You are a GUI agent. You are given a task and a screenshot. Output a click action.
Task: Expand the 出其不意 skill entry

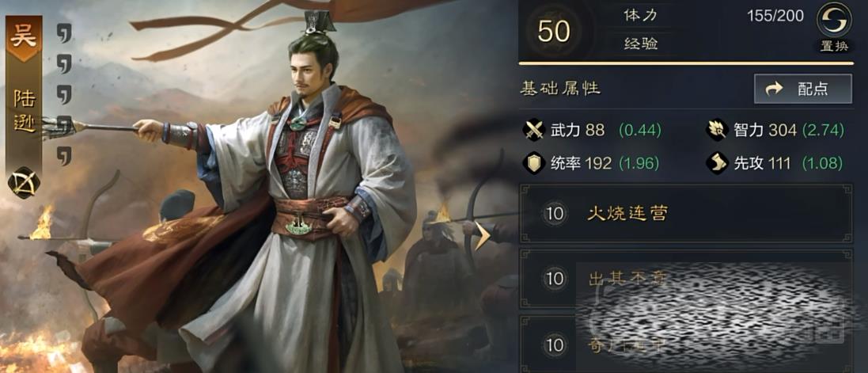(x=686, y=279)
